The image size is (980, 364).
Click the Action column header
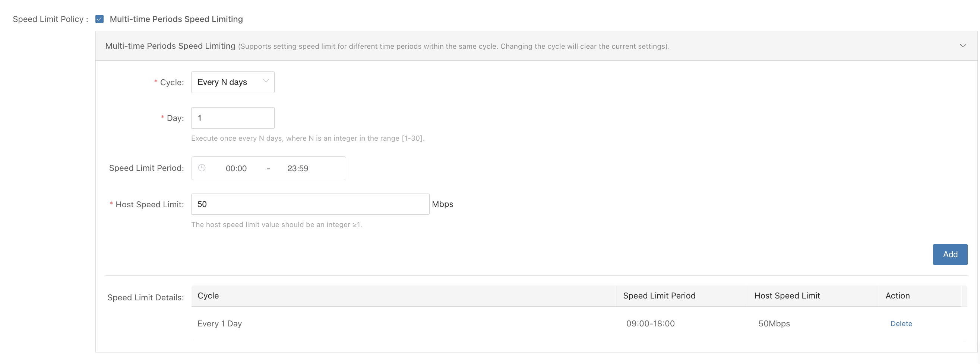coord(897,296)
